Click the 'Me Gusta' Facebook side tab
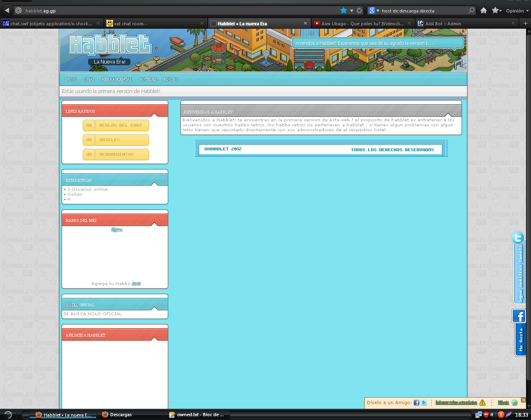 tap(521, 340)
